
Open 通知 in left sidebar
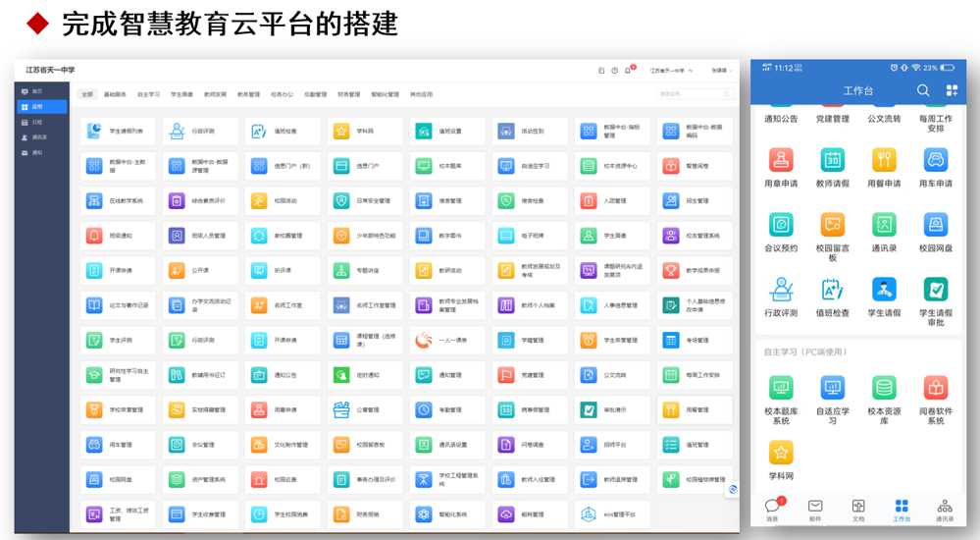click(x=42, y=153)
